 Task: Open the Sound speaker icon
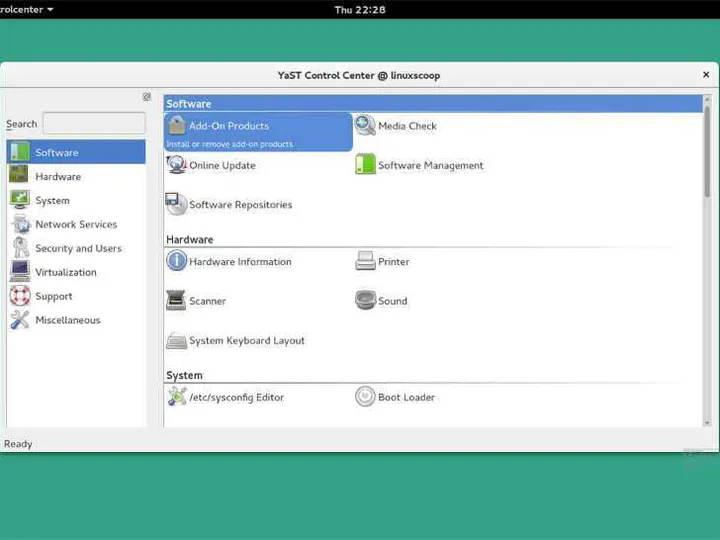(366, 300)
